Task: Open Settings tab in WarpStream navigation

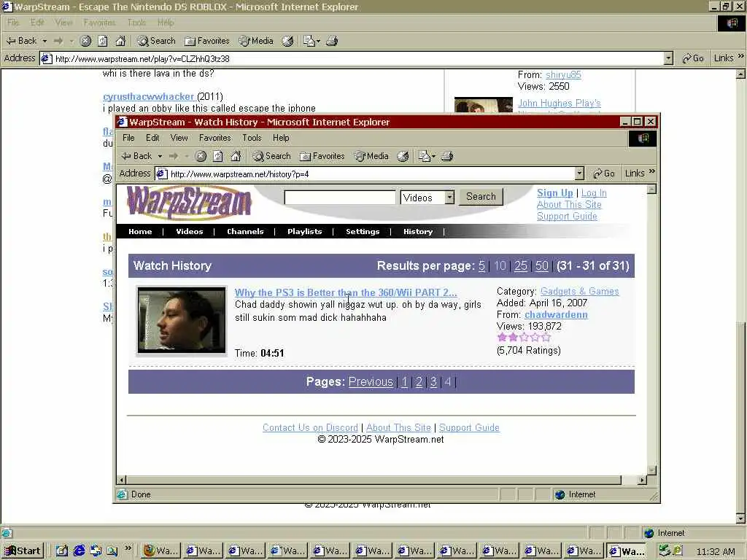Action: [x=363, y=231]
